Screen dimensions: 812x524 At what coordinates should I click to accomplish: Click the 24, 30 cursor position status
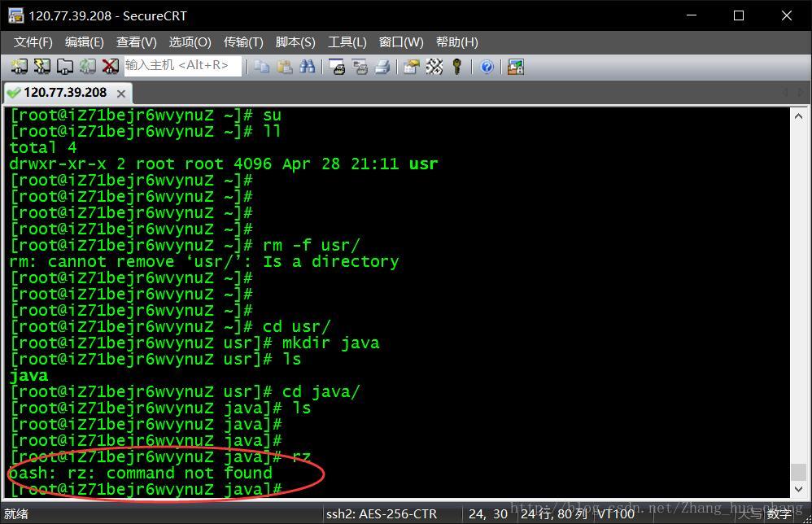[x=488, y=513]
